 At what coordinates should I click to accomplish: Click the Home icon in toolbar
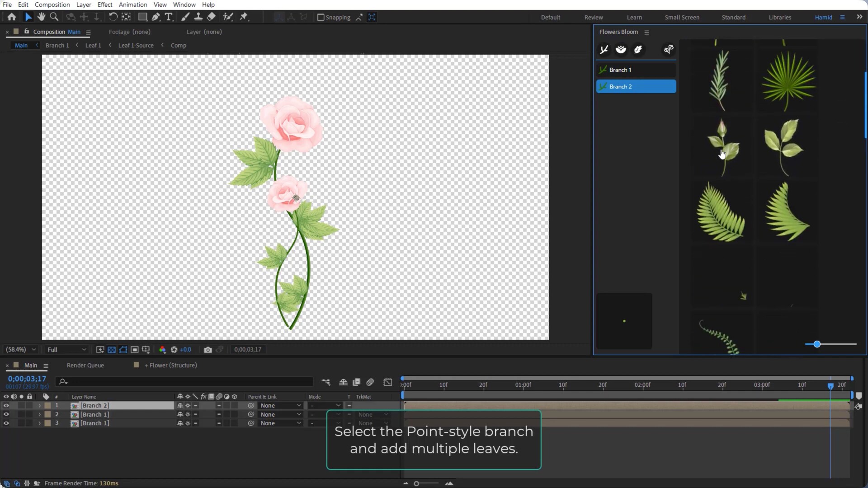12,17
